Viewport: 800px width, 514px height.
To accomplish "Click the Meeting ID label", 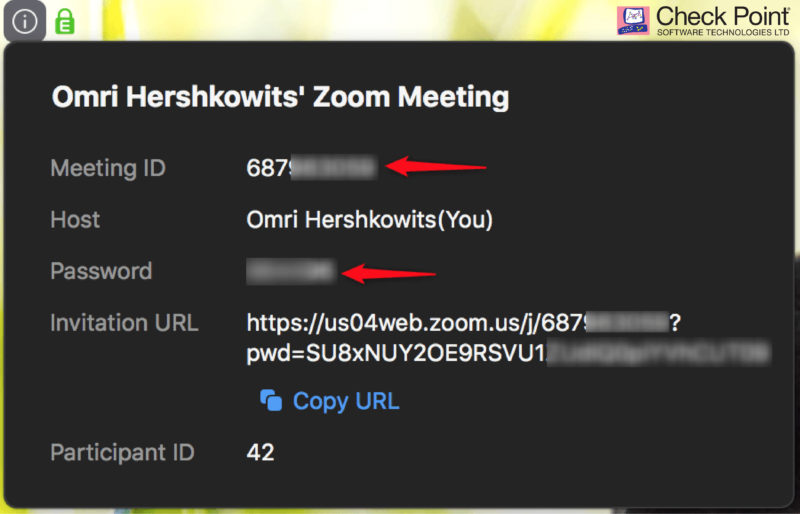I will tap(108, 168).
